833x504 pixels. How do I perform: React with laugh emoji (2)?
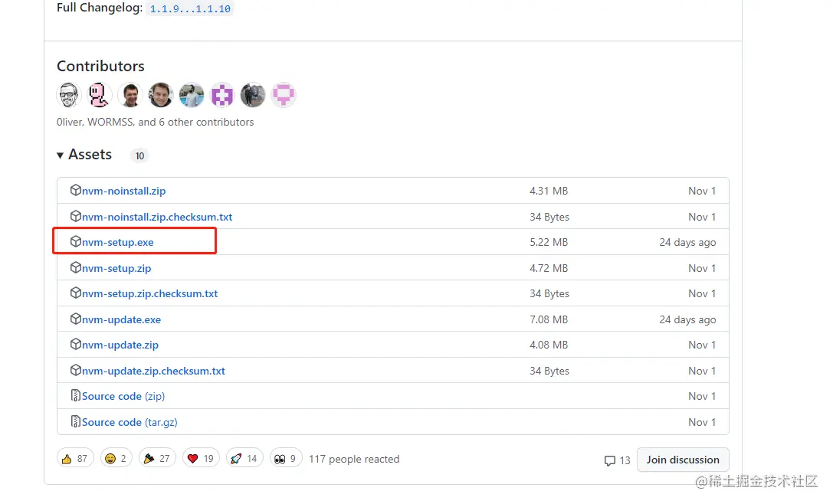(116, 459)
